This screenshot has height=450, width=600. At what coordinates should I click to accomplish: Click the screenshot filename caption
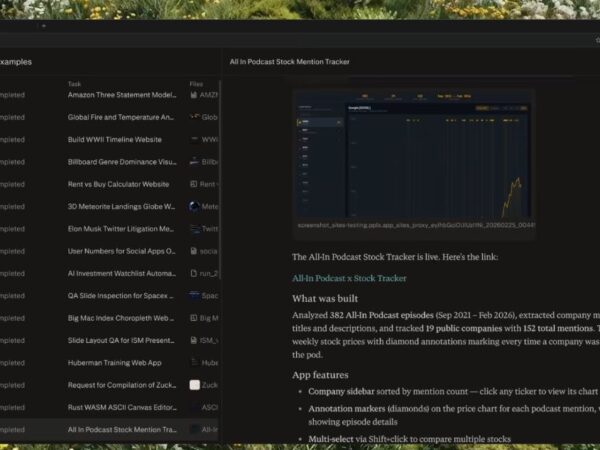coord(416,226)
